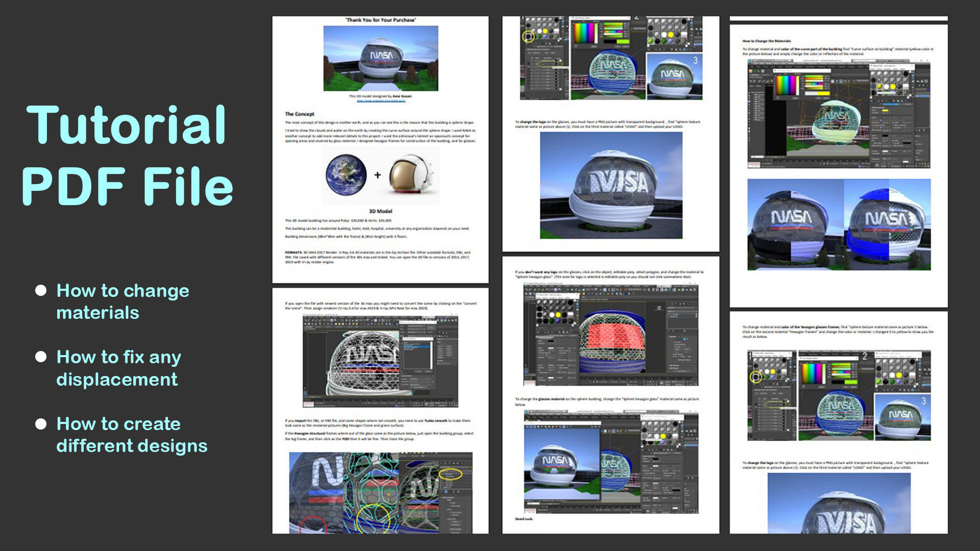Open the hexagon frame close-up image
980x551 pixels.
pos(381,493)
